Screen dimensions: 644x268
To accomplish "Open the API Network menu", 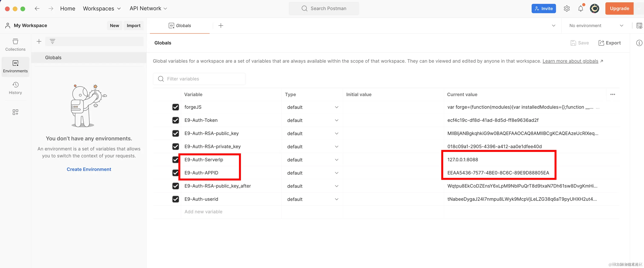I will click(148, 9).
